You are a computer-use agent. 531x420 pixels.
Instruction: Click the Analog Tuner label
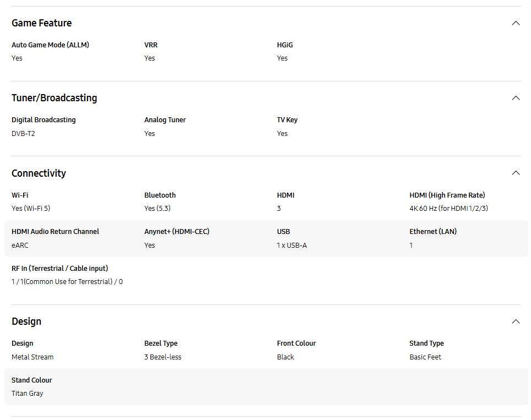coord(165,120)
